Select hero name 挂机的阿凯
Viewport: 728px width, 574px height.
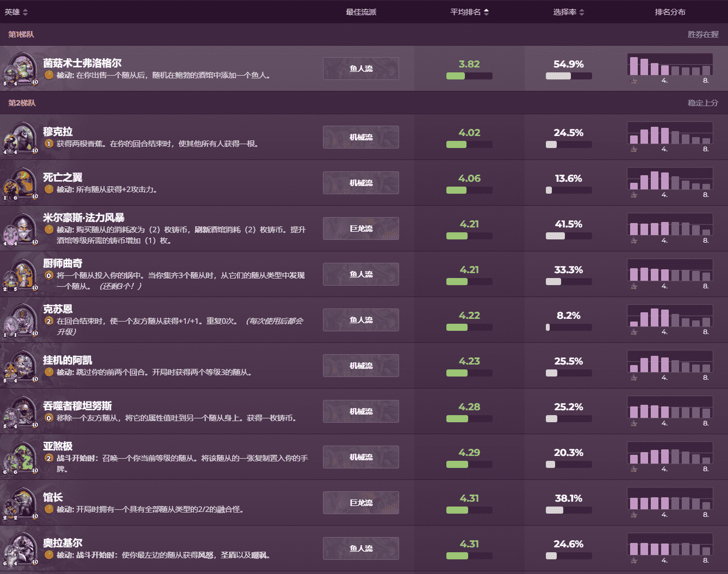tap(67, 360)
